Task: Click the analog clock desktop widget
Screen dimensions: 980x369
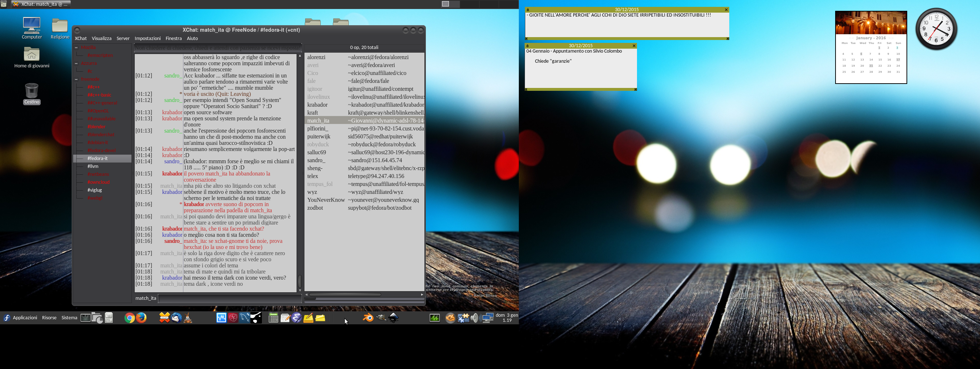Action: [936, 29]
